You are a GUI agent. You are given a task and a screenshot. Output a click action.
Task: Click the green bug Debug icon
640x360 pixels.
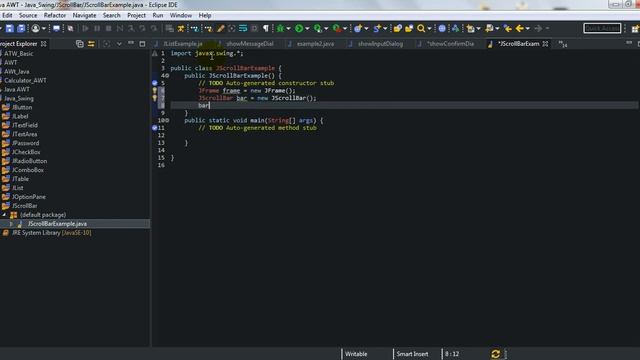coord(280,28)
